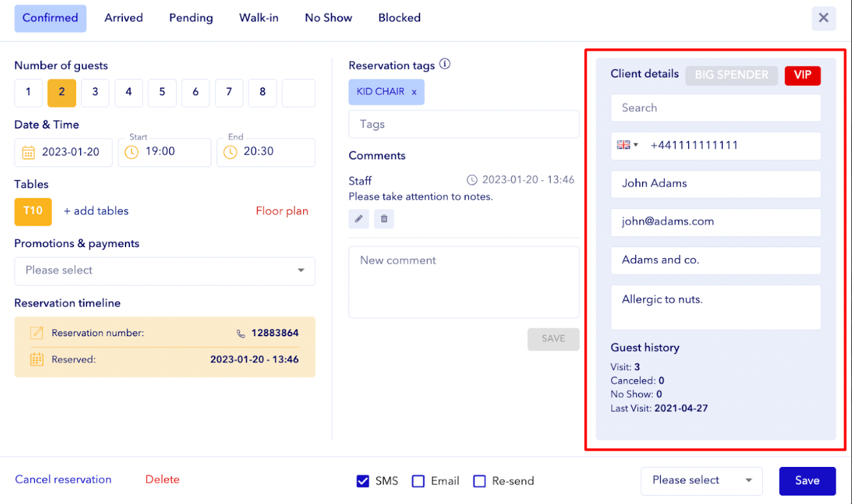The image size is (852, 504).
Task: Click the phone icon beside reservation number
Action: tap(241, 334)
